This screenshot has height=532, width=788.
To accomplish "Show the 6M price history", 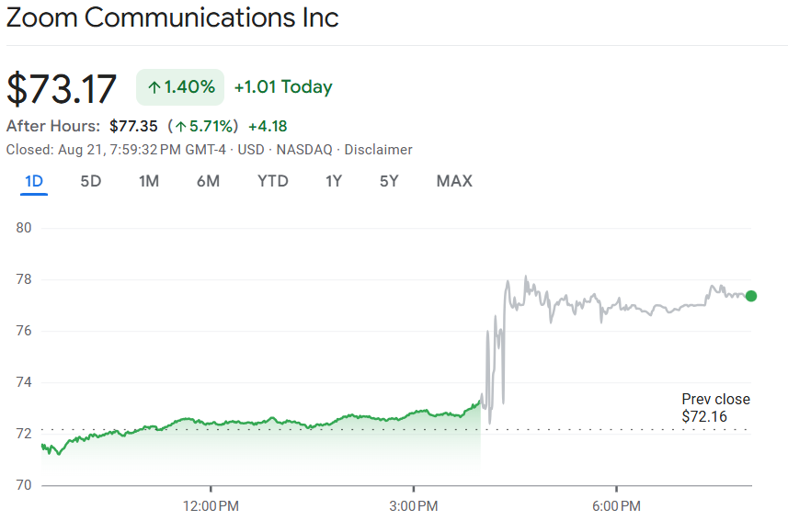I will coord(208,181).
